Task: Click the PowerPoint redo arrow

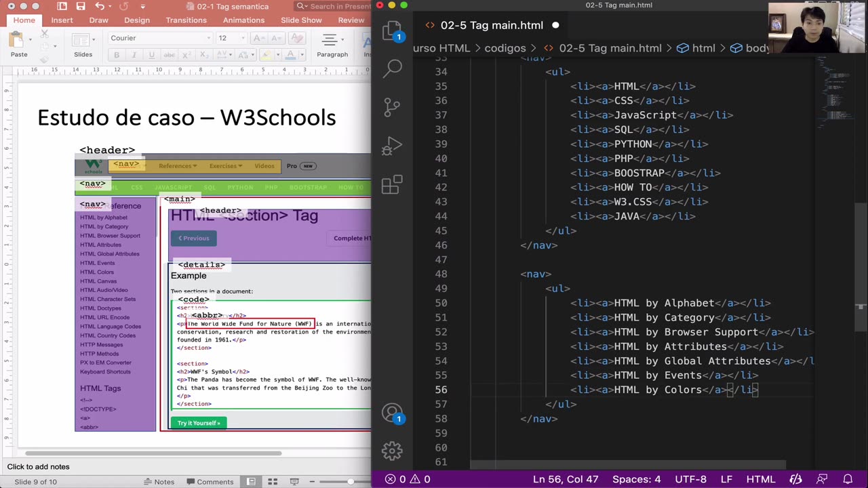Action: [123, 6]
